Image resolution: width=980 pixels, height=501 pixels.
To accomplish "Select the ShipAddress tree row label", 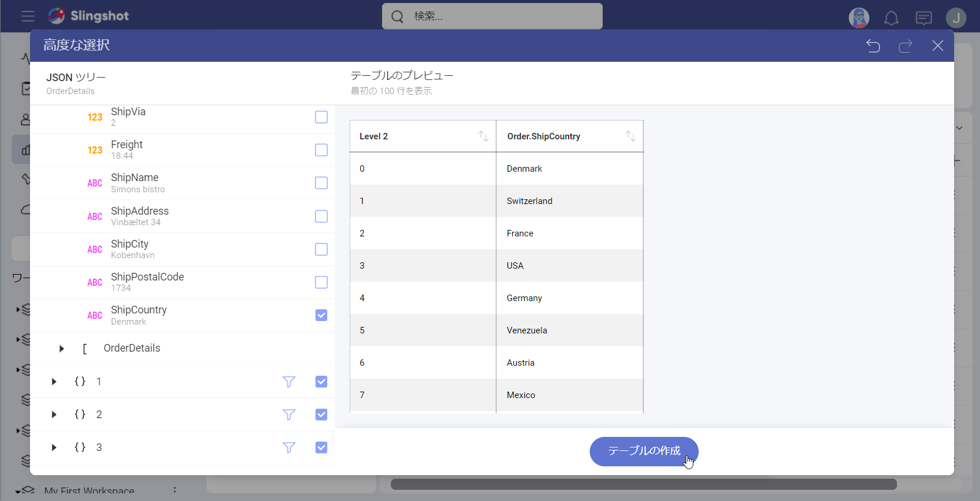I will click(x=140, y=211).
